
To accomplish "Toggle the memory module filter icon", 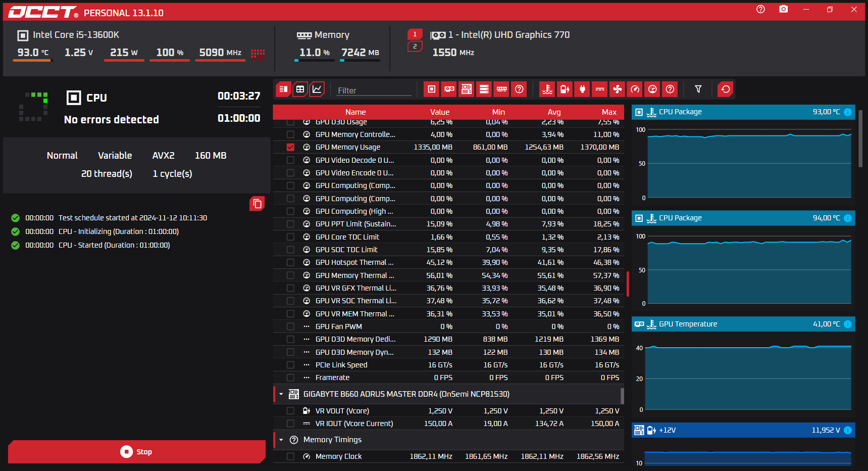I will click(501, 89).
